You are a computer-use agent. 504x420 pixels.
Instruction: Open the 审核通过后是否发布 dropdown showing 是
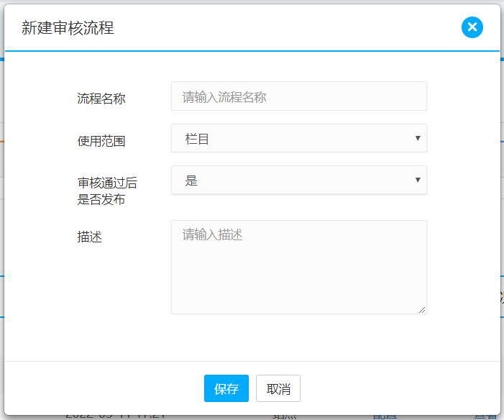(298, 181)
